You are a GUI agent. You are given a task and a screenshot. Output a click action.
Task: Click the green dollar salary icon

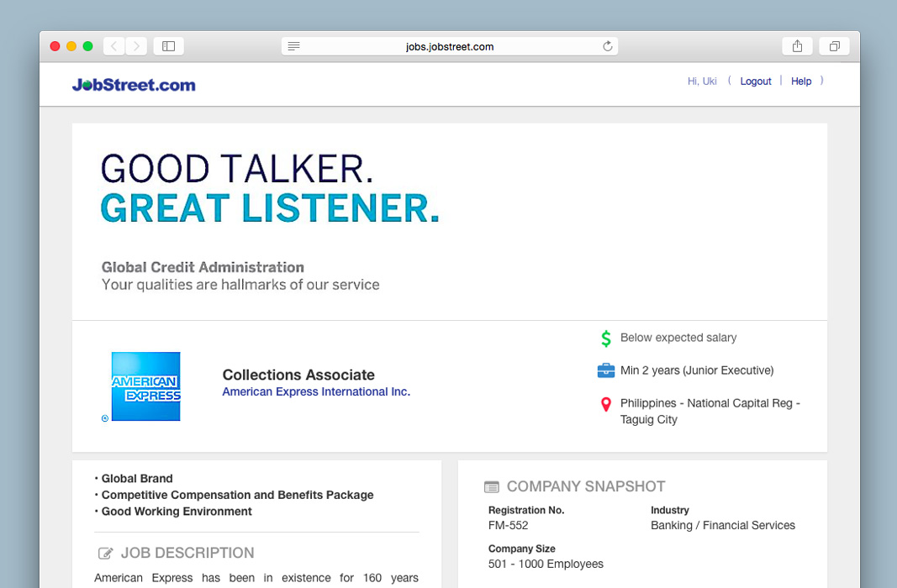tap(606, 339)
